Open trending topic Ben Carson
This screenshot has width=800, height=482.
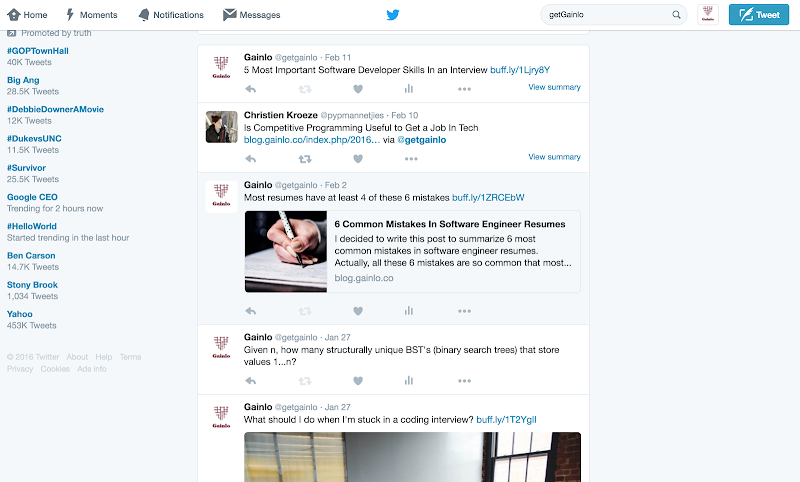pyautogui.click(x=31, y=256)
